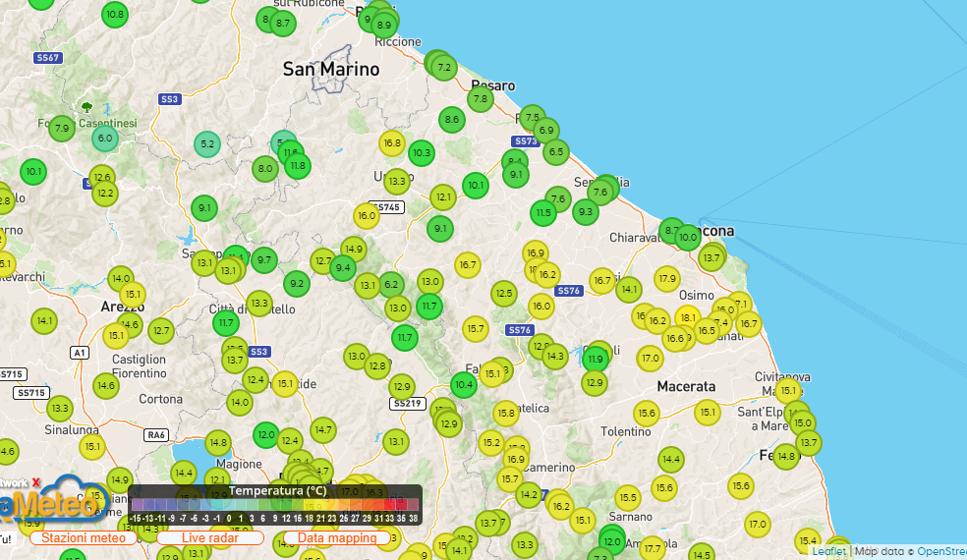
Task: Open the 17.9 station marker
Action: [667, 279]
